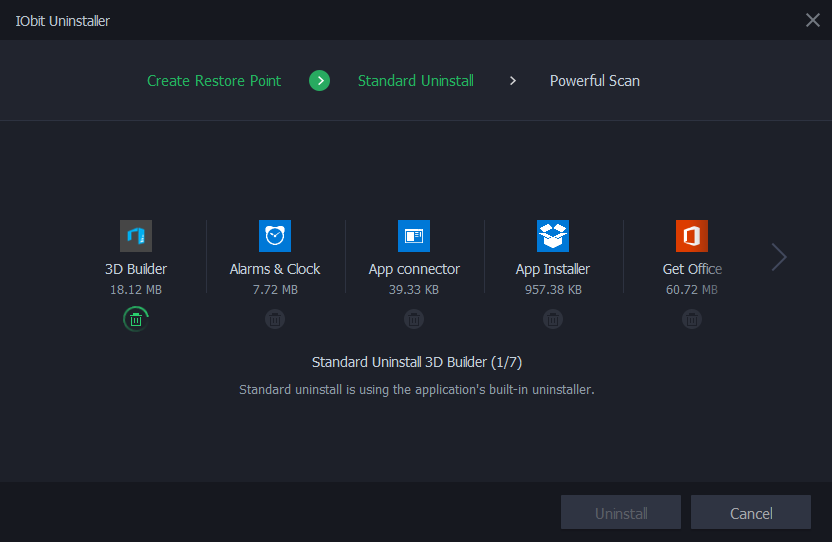Click the green circle arrow step indicator
Image resolution: width=832 pixels, height=542 pixels.
tap(319, 81)
